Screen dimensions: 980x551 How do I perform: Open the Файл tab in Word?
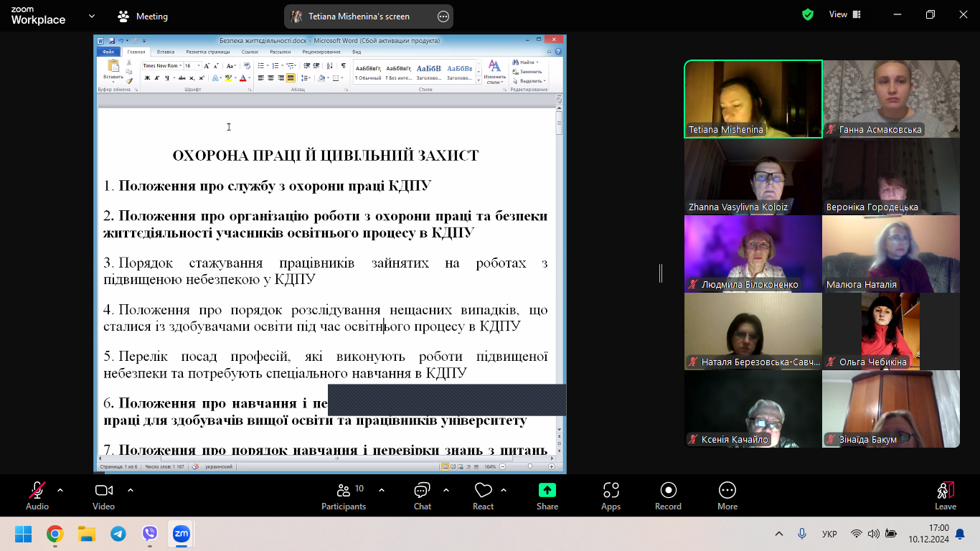108,52
